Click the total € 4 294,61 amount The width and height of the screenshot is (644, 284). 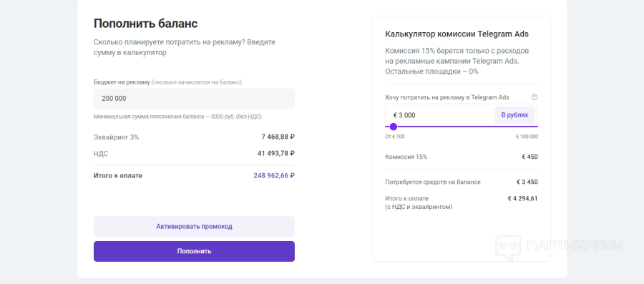(523, 199)
